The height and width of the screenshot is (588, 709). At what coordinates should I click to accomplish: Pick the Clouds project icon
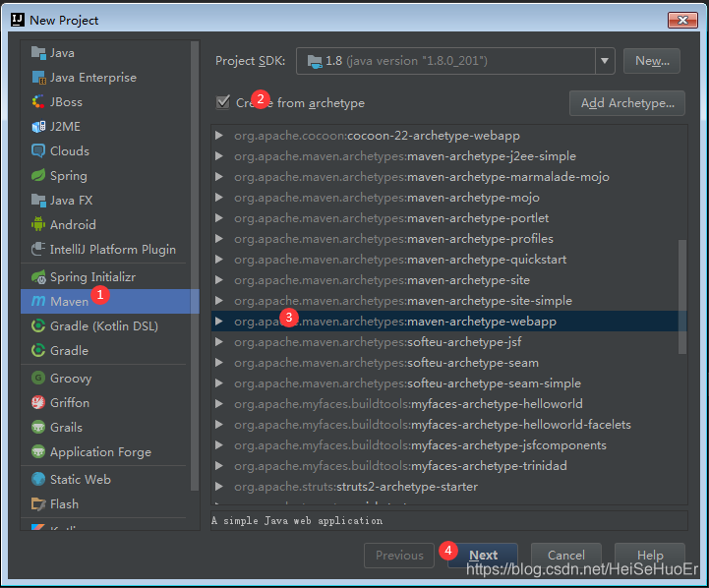38,150
